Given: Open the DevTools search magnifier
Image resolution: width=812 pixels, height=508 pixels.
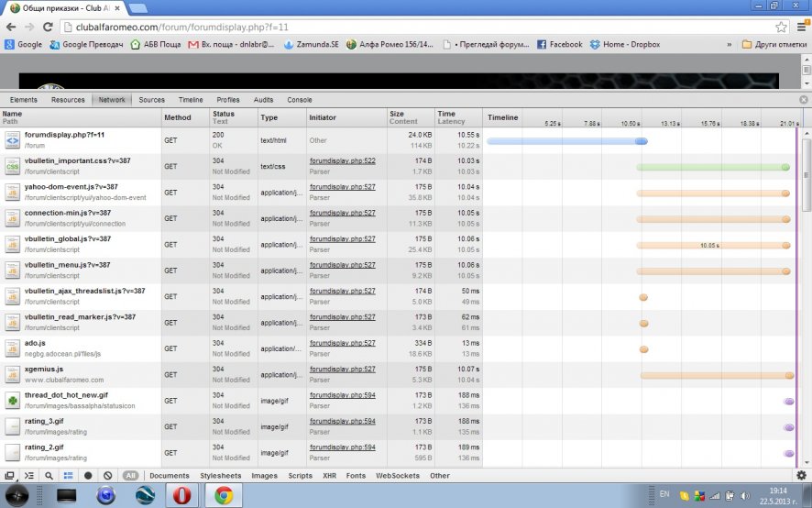Looking at the screenshot, I should click(x=49, y=476).
